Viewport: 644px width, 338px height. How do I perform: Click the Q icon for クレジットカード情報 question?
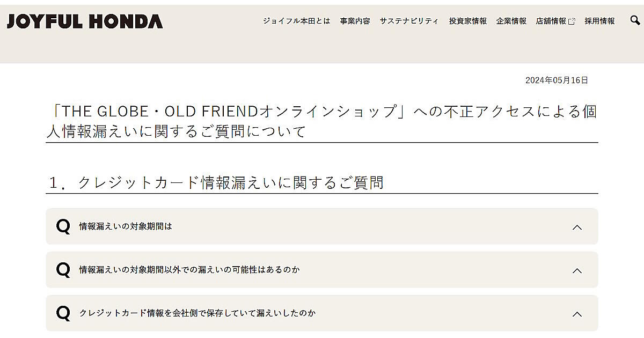point(63,313)
